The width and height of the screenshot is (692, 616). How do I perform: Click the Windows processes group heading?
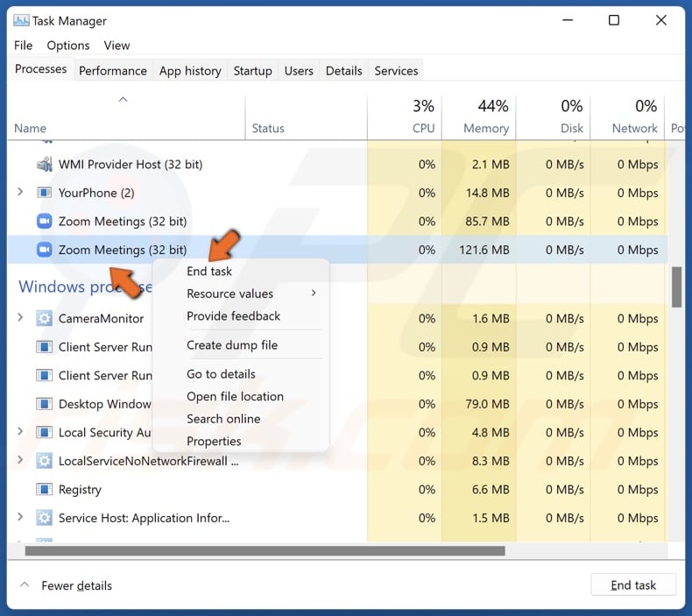(x=85, y=287)
